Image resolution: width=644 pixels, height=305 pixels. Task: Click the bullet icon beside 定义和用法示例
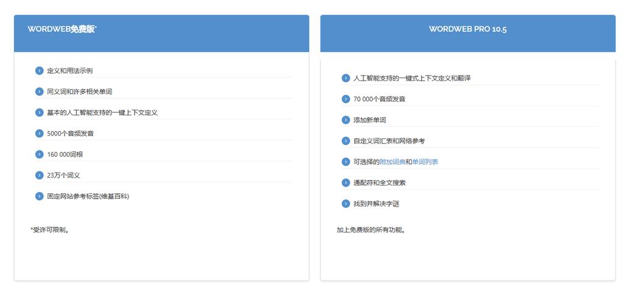[40, 71]
